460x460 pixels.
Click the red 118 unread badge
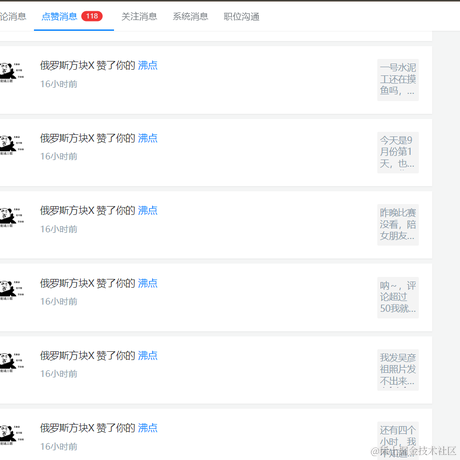(92, 16)
